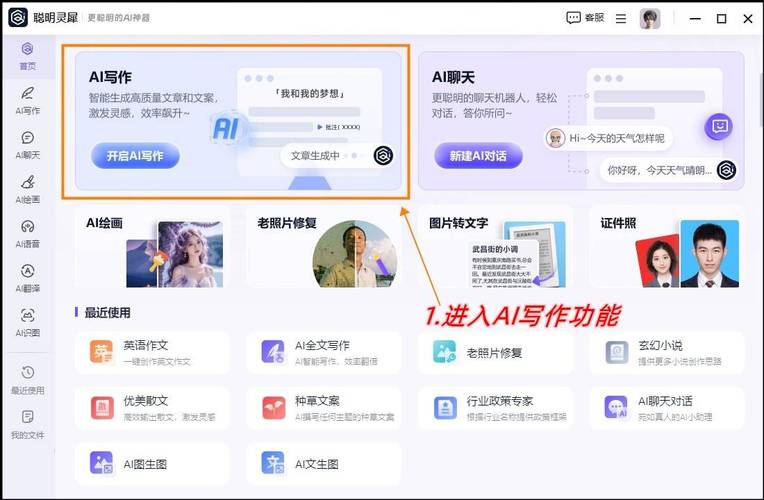
Task: Open the hamburger menu in title bar
Action: tap(621, 19)
